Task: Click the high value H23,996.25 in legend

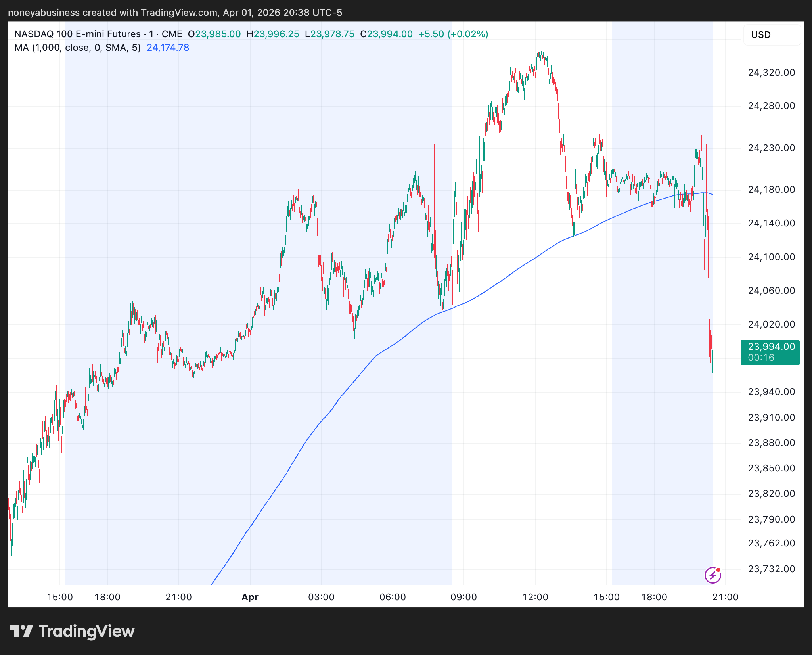Action: pos(273,34)
